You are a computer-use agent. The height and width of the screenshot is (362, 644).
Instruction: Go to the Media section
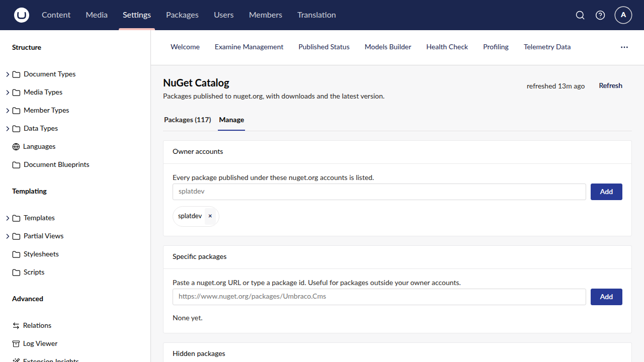click(x=97, y=15)
